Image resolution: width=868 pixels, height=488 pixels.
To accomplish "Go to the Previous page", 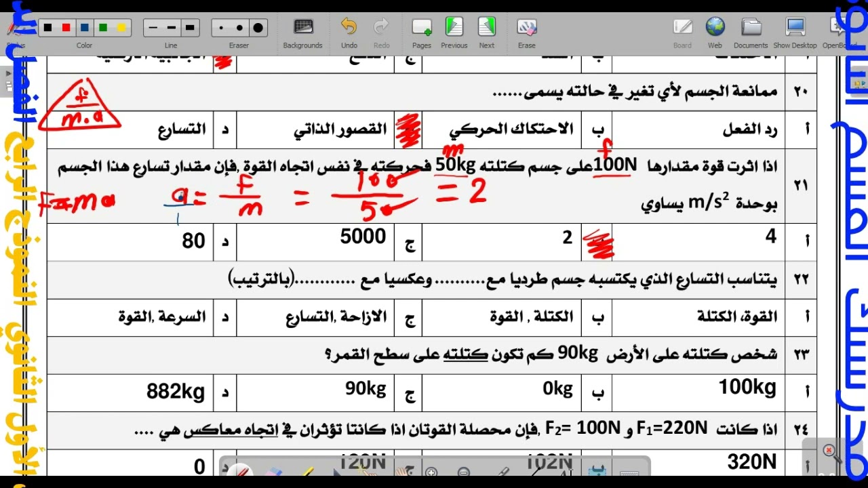I will (454, 33).
